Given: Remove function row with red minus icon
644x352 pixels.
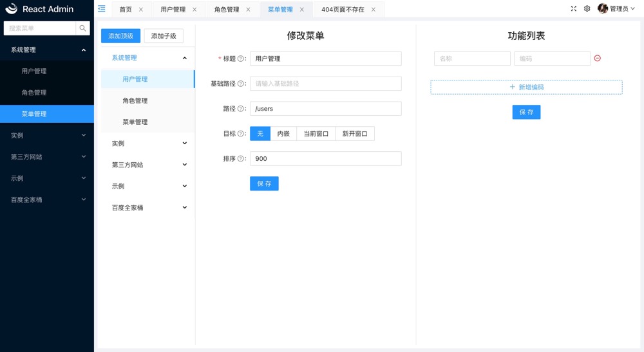Looking at the screenshot, I should pyautogui.click(x=598, y=59).
